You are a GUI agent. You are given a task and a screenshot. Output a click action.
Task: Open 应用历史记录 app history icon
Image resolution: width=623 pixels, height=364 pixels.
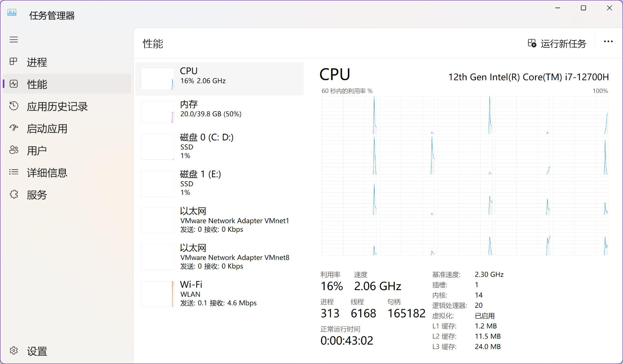(x=14, y=106)
